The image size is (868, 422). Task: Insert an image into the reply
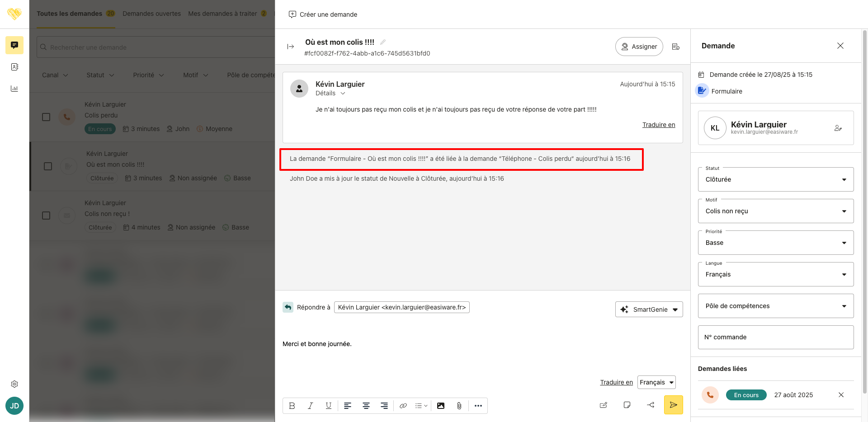(x=440, y=406)
